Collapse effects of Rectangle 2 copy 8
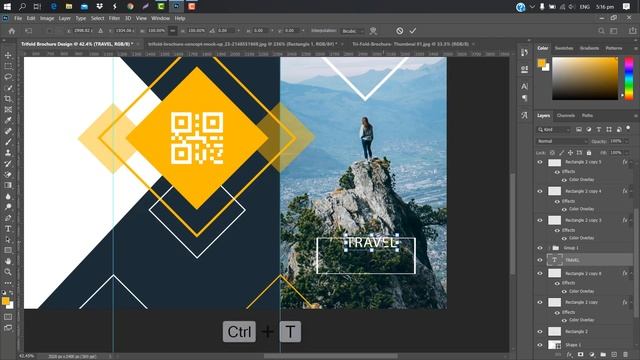 tap(631, 273)
